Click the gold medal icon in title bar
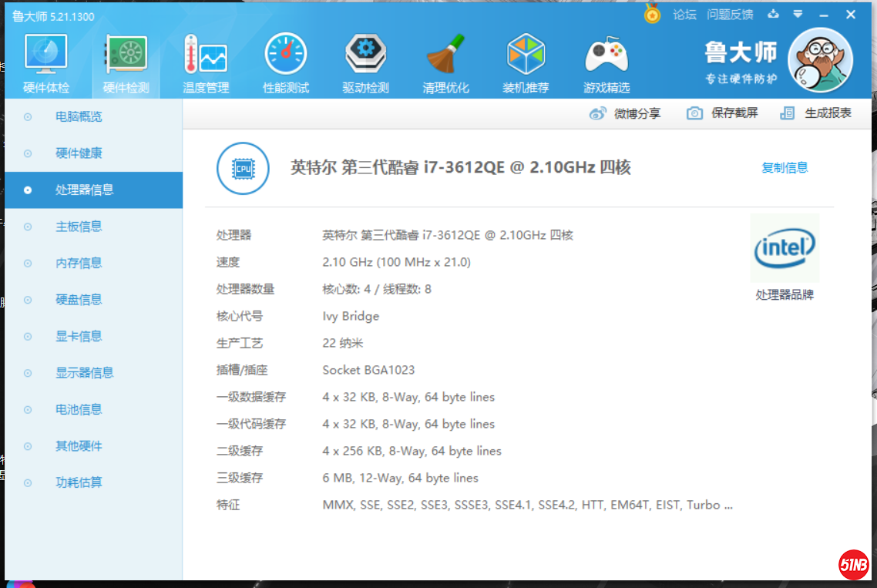 (652, 13)
